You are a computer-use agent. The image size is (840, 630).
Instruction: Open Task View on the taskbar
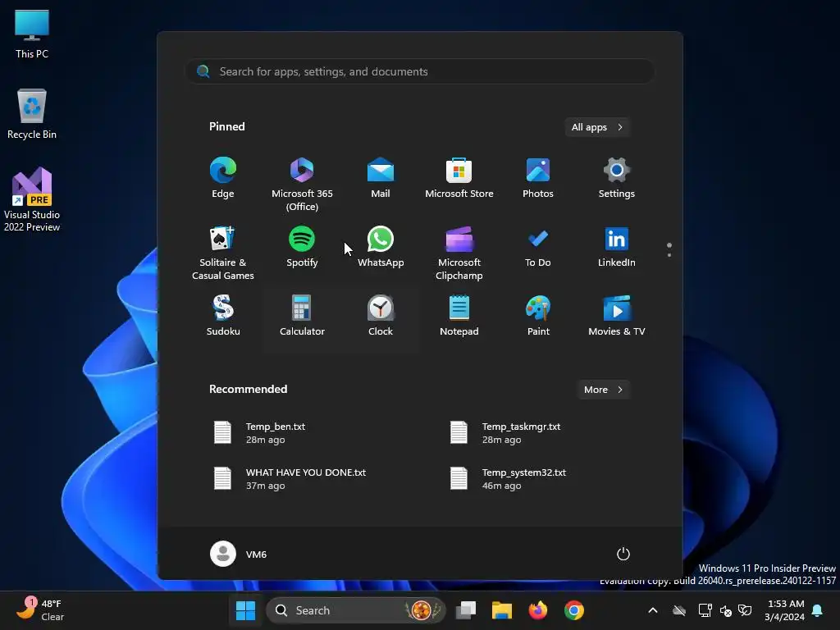coord(466,610)
